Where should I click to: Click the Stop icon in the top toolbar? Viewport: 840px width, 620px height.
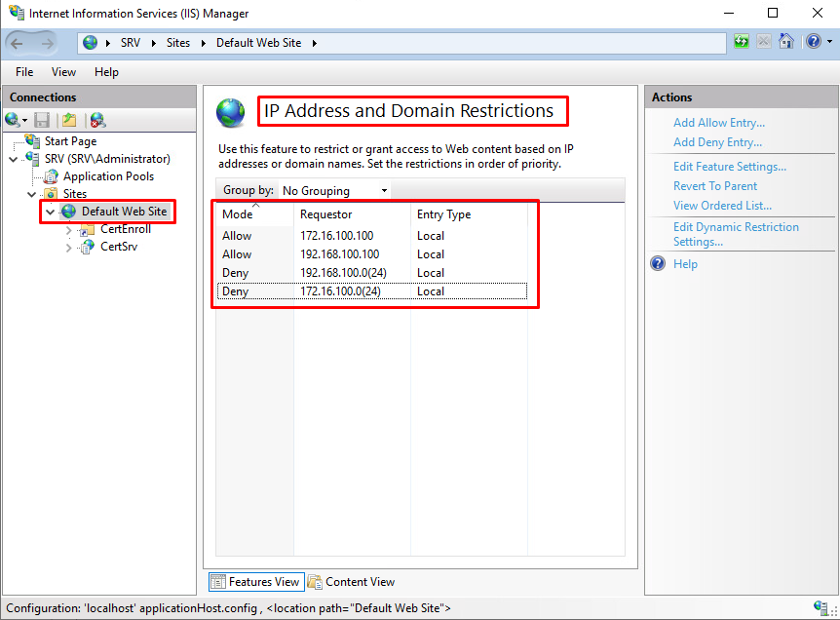coord(764,42)
